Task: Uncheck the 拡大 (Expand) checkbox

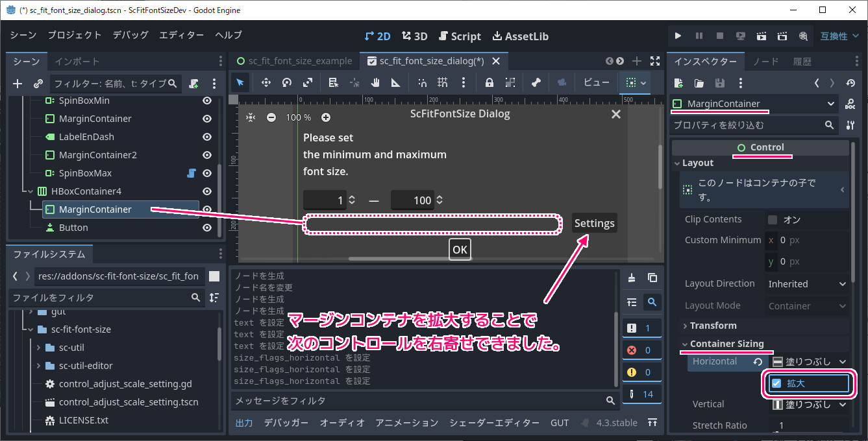Action: (776, 383)
